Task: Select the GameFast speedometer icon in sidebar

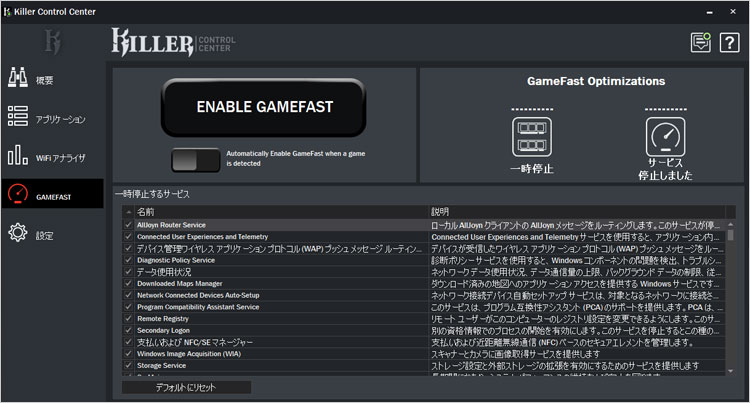Action: tap(18, 194)
